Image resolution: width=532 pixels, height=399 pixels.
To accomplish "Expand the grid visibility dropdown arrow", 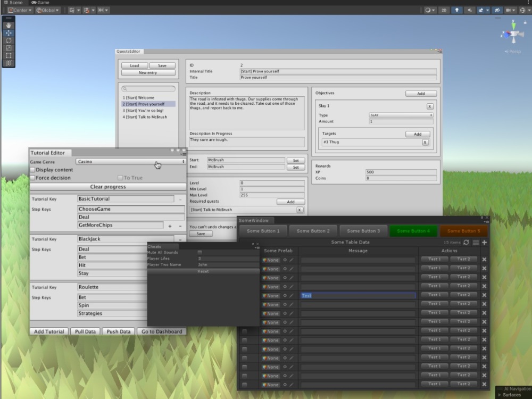I will click(x=78, y=10).
